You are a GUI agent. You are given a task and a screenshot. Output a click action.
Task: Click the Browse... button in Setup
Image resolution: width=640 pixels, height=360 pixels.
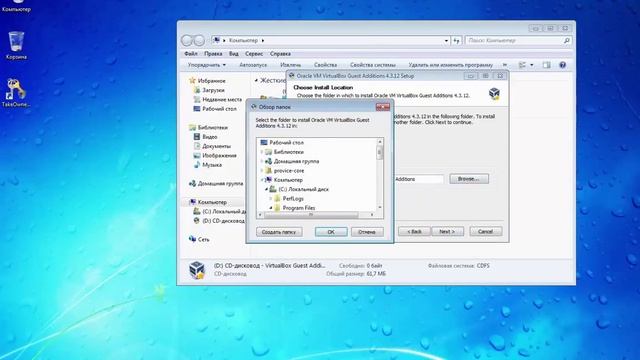(469, 179)
